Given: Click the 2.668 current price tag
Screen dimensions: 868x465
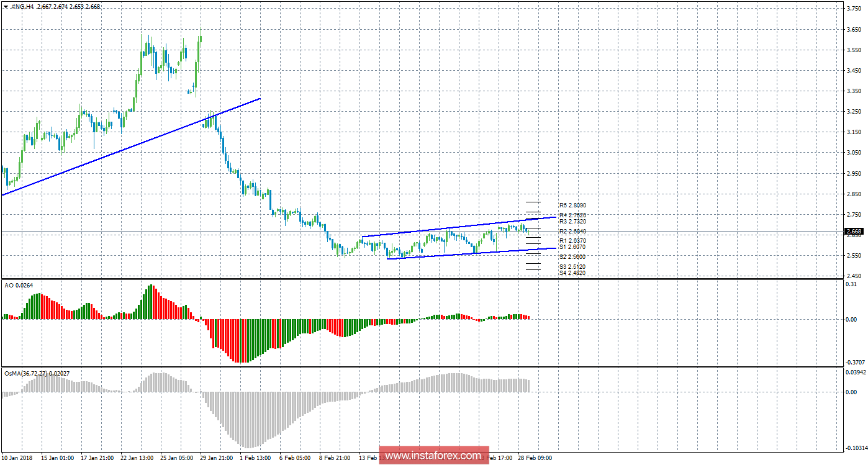Looking at the screenshot, I should click(x=853, y=232).
